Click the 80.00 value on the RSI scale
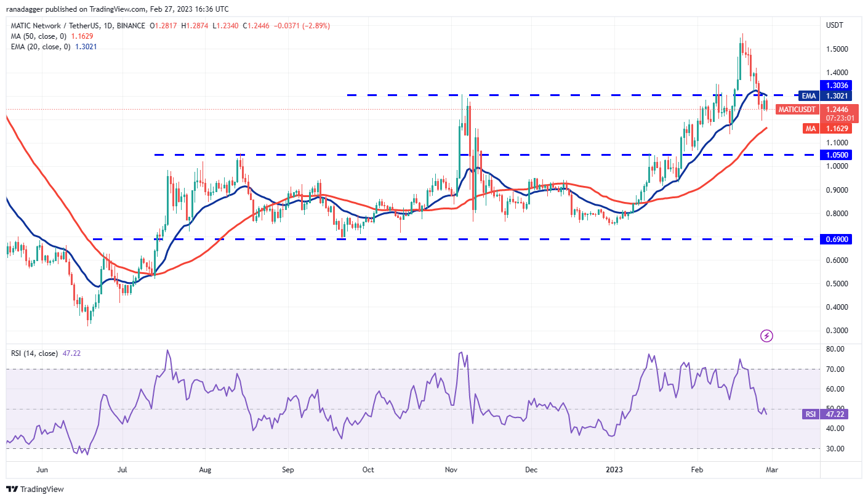Image resolution: width=868 pixels, height=500 pixels. coord(834,349)
